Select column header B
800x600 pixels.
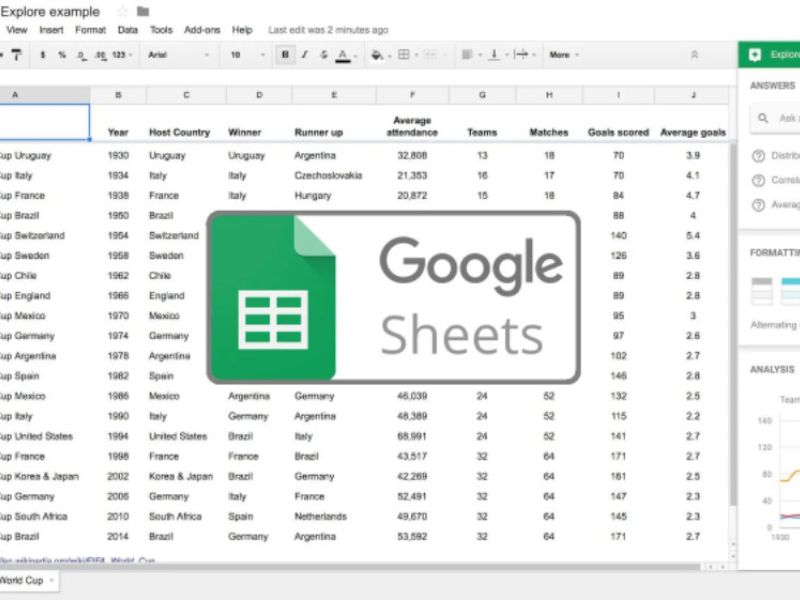pyautogui.click(x=118, y=95)
